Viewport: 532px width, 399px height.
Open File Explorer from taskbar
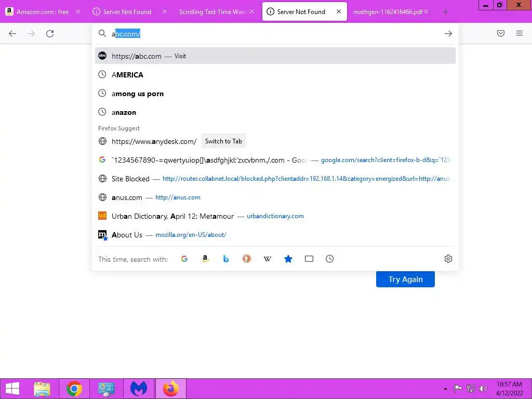[42, 389]
